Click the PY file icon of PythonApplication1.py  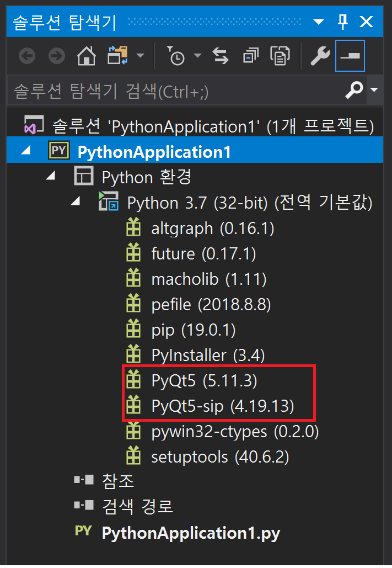(x=83, y=530)
